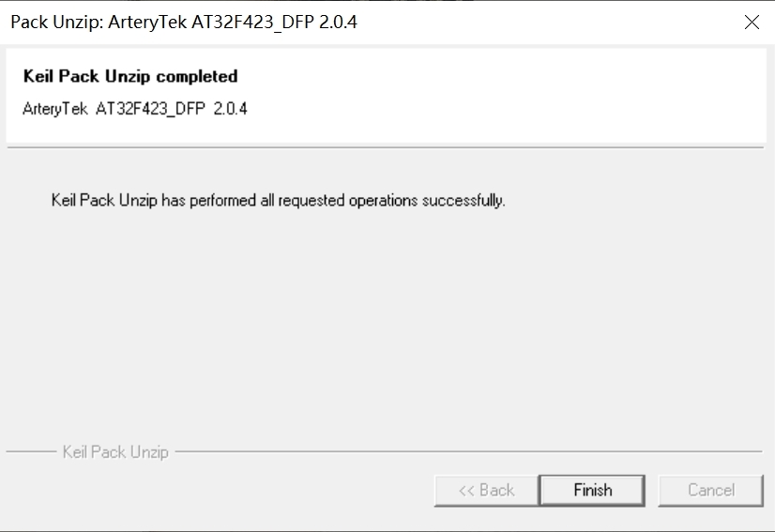Click the bold 'Keil Pack Unzip completed' heading
775x532 pixels.
coord(130,76)
